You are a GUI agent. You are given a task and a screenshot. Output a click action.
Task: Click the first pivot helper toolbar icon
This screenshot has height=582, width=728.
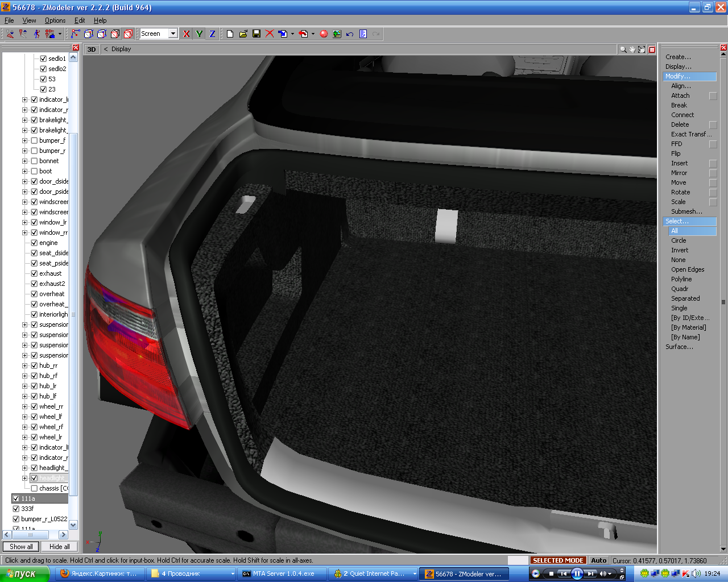coord(10,34)
